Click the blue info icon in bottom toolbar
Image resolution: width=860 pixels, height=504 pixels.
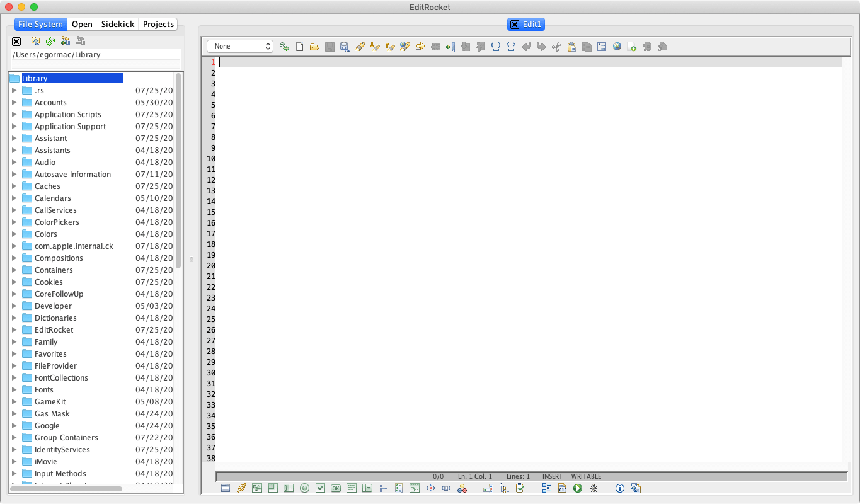[x=619, y=488]
